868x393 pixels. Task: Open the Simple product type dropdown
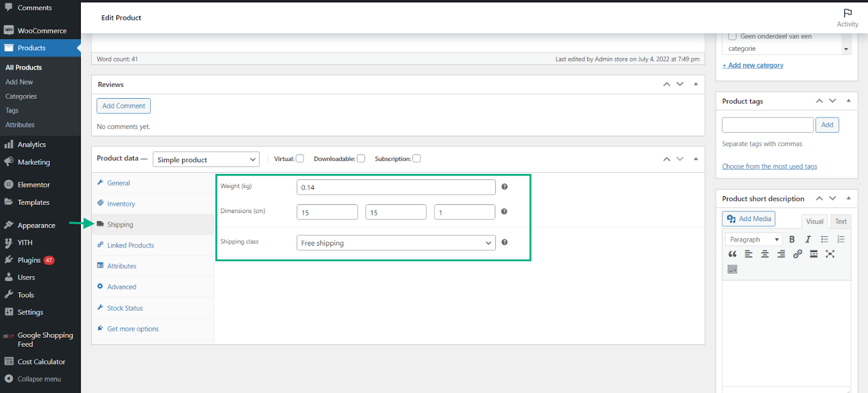coord(206,159)
